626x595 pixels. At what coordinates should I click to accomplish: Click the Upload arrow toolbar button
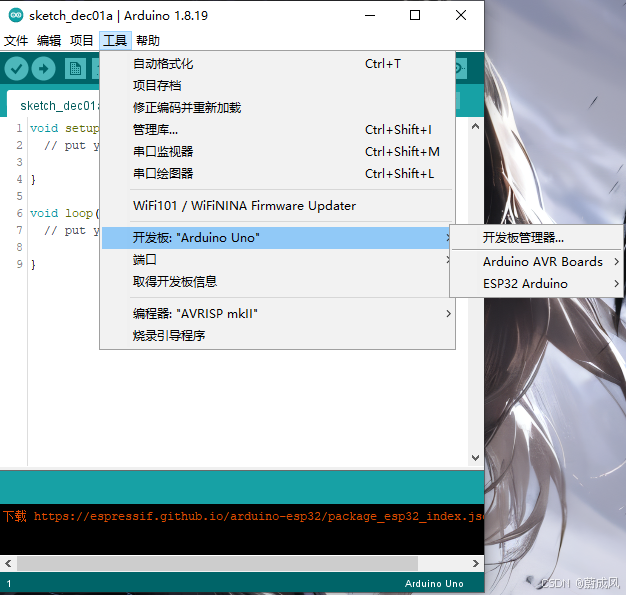point(44,69)
